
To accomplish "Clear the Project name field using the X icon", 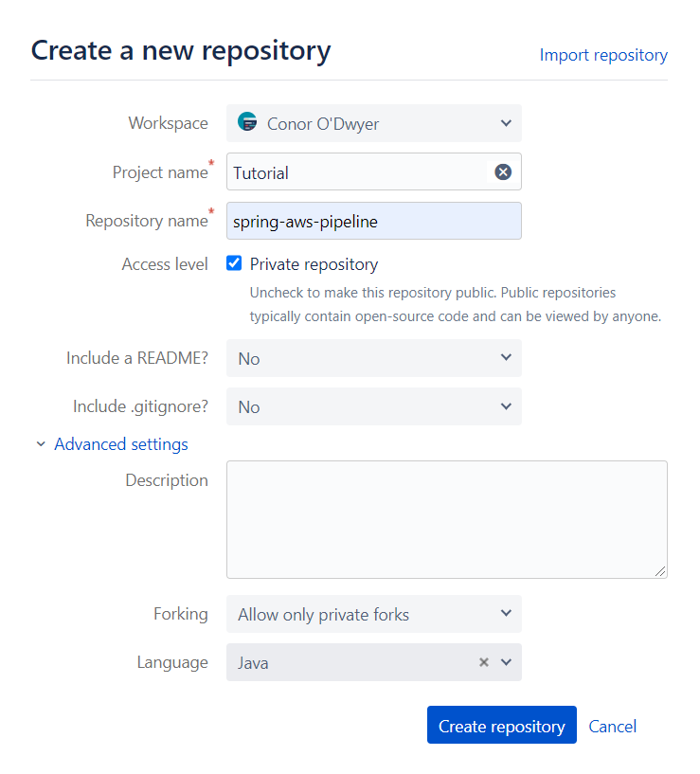I will 502,171.
